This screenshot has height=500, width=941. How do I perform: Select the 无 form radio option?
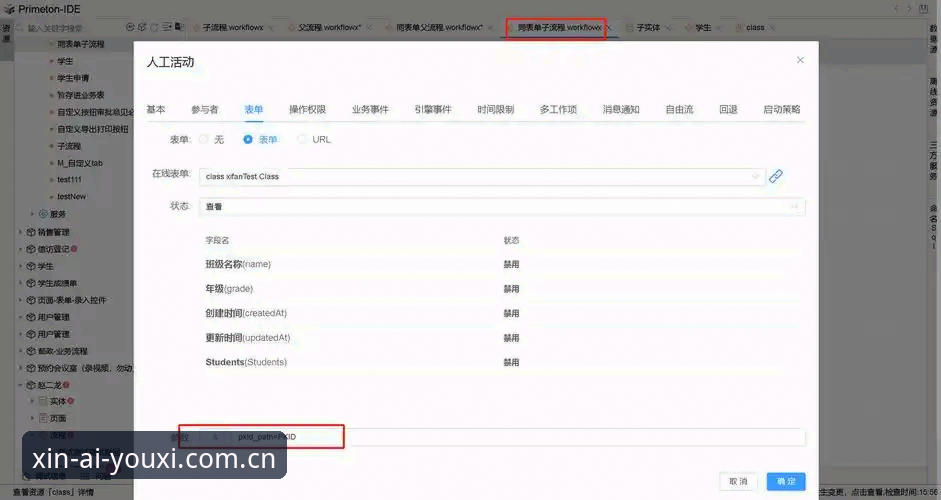pyautogui.click(x=211, y=139)
